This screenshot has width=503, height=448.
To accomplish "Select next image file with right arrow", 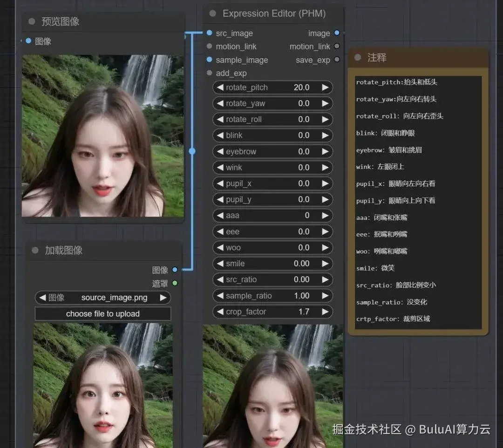I will 163,298.
